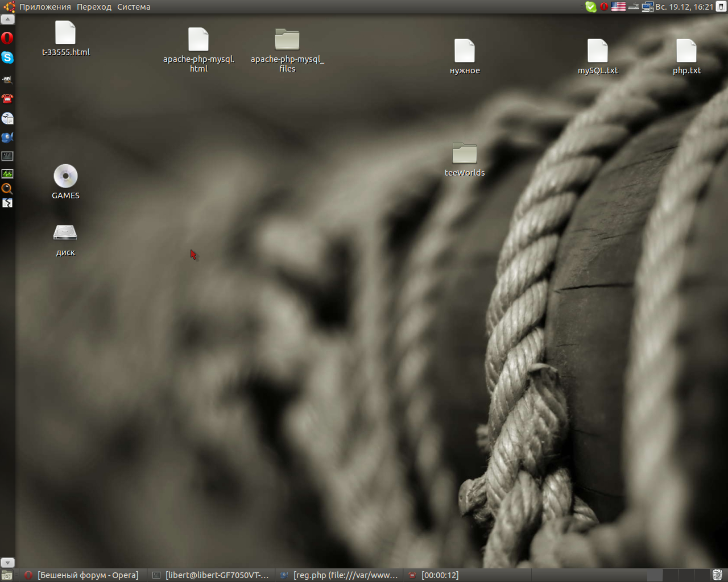
Task: Open the blue fish Bluefish editor launcher
Action: [7, 138]
